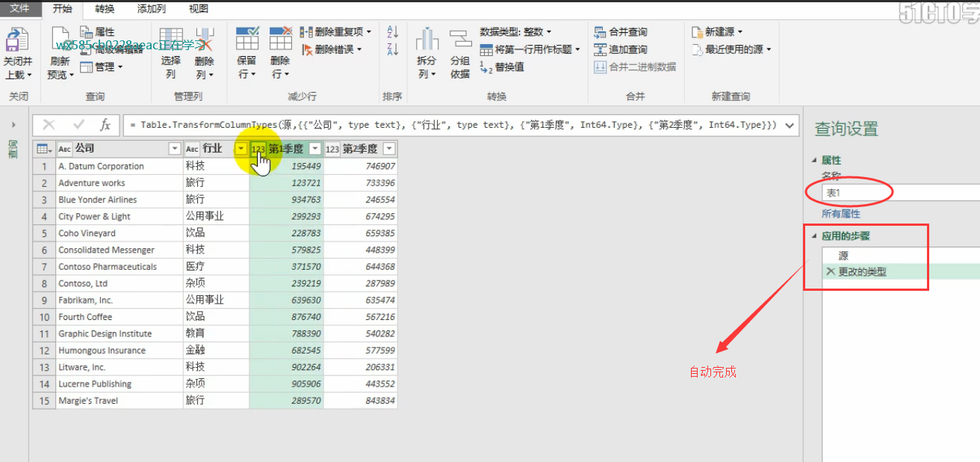
Task: Collapse the 属性 section triangle
Action: click(x=815, y=160)
